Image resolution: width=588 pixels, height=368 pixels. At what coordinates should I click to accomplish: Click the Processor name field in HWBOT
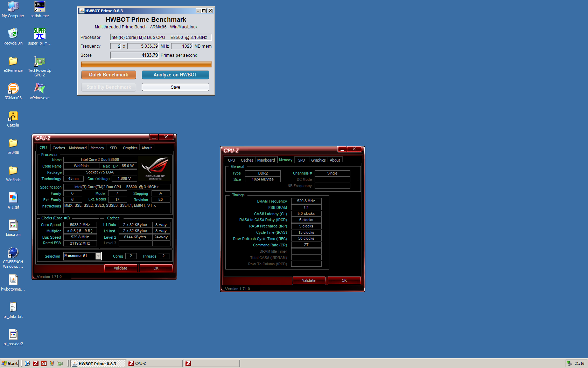[x=161, y=38]
